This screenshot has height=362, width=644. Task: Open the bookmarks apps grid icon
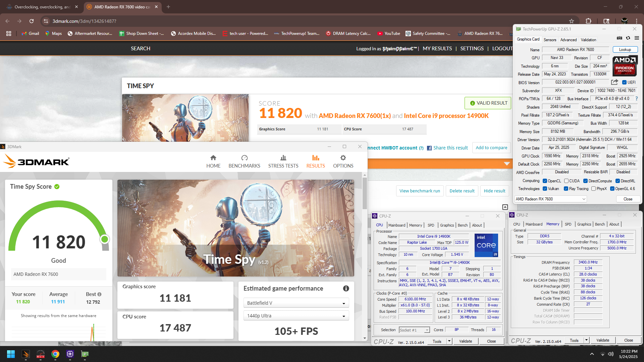click(x=9, y=34)
